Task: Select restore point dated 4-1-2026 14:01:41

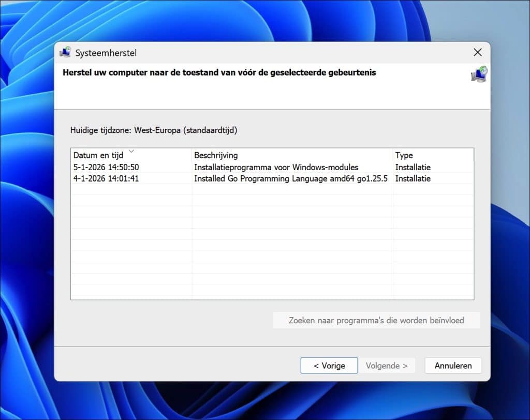Action: click(x=106, y=178)
